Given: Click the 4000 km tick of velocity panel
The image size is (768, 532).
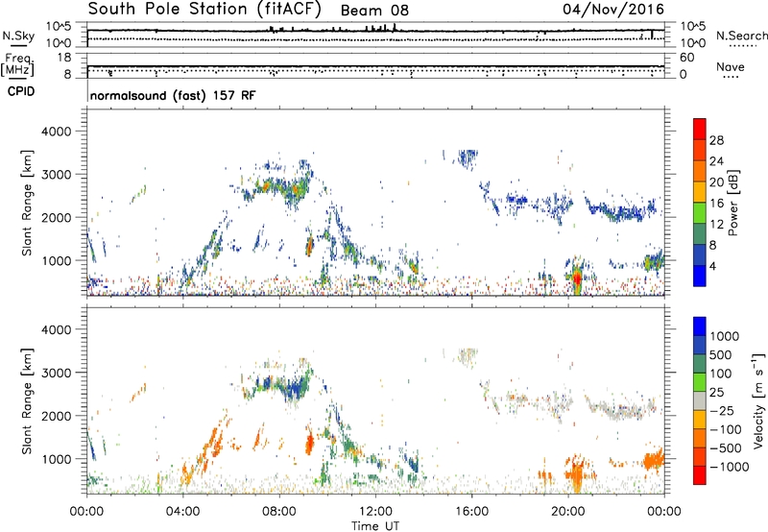Looking at the screenshot, I should click(56, 329).
